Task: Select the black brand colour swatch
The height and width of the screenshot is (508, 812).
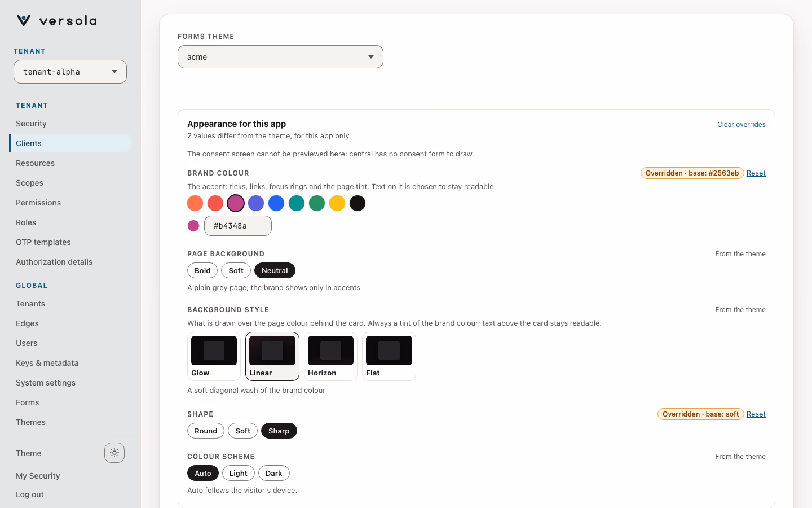Action: (358, 203)
